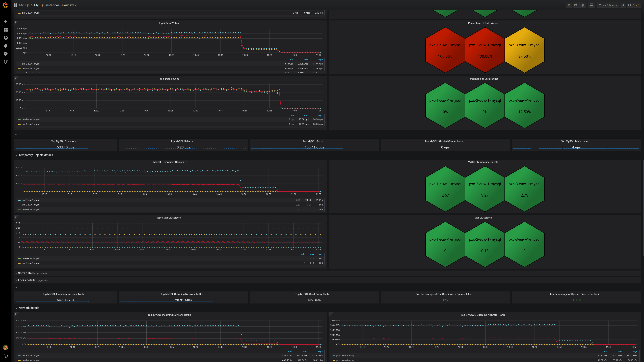Click the Data Writes legend scrollbar
Image resolution: width=644 pixels, height=362 pixels.
[x=325, y=65]
